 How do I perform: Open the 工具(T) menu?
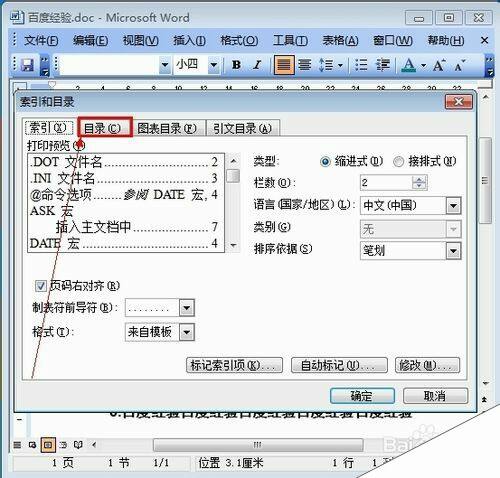coord(290,40)
